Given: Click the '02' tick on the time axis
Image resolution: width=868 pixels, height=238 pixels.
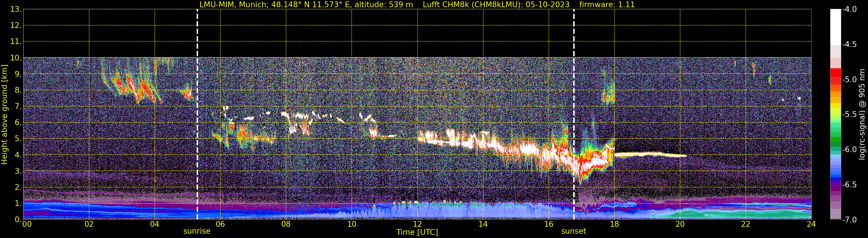Looking at the screenshot, I should coord(89,224).
